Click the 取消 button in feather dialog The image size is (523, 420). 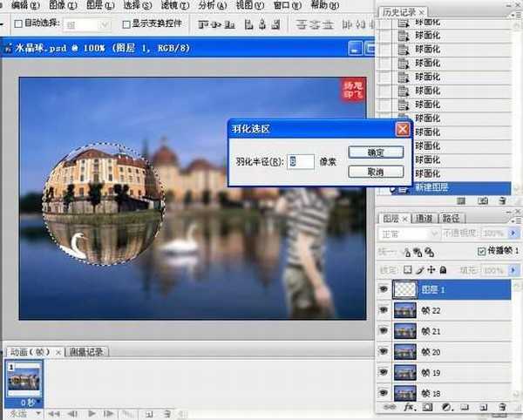[376, 172]
